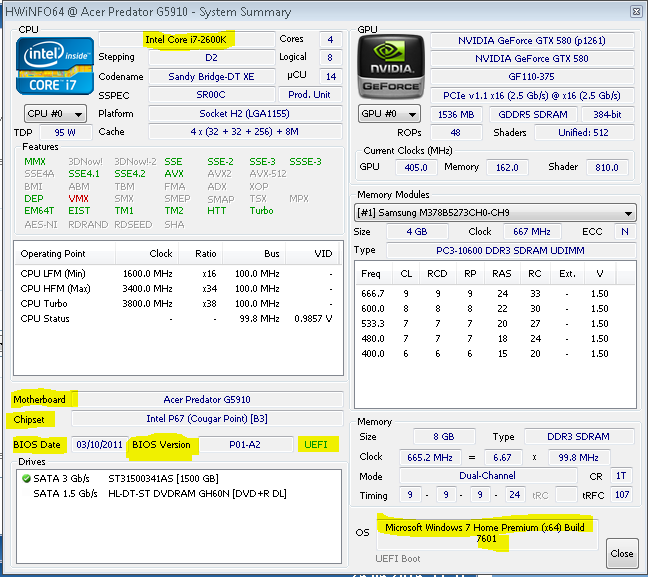Image resolution: width=648 pixels, height=577 pixels.
Task: Click the EM64T feature flag
Action: pos(39,211)
